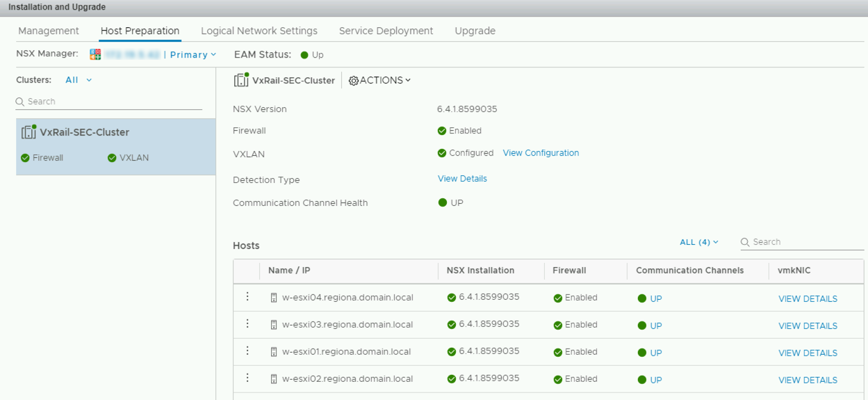Click the clusters Search field
Screen dimensions: 868x400
point(111,102)
